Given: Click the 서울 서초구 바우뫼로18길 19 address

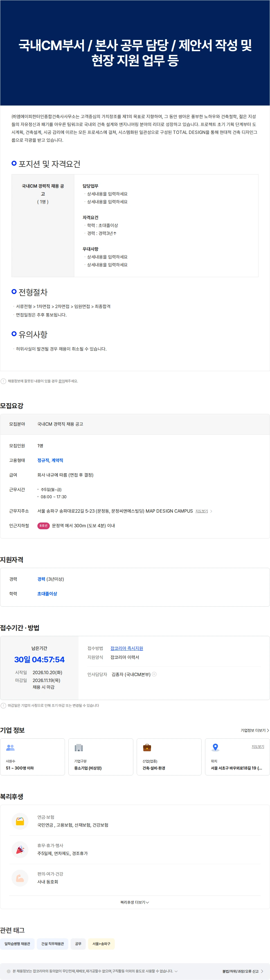Looking at the screenshot, I should [x=237, y=768].
